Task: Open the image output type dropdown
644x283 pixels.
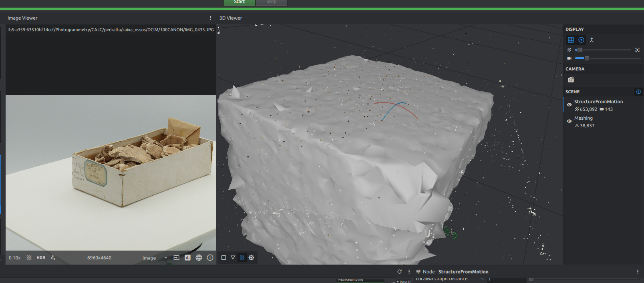Action: click(x=155, y=258)
